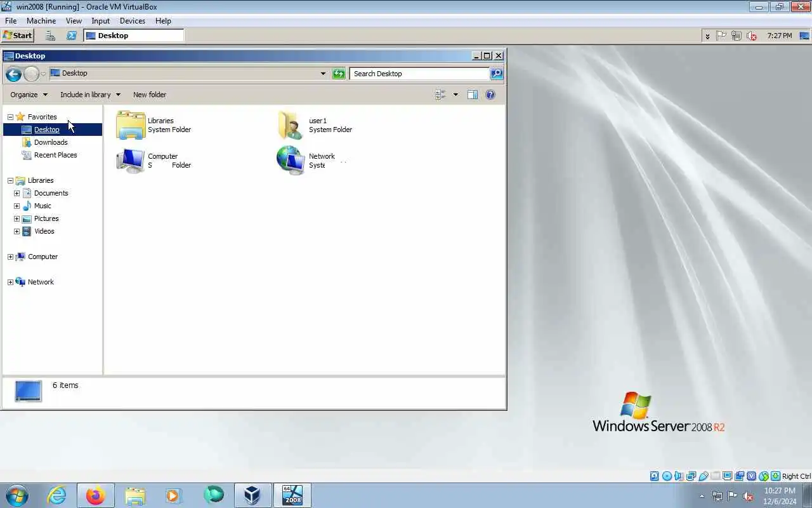Click VirtualBox display status indicator
The height and width of the screenshot is (508, 812).
(x=728, y=476)
